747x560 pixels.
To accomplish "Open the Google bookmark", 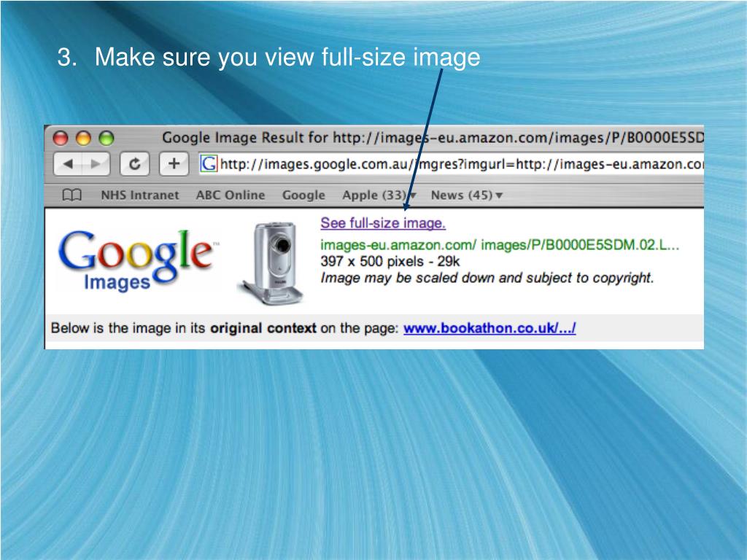I will 303,195.
